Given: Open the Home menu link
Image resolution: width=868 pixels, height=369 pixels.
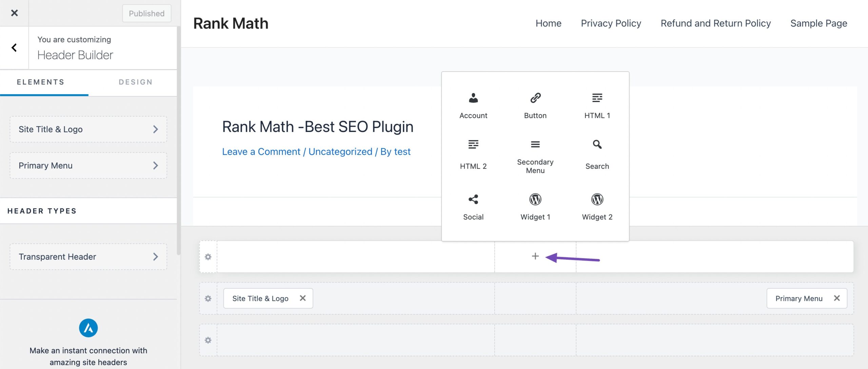Looking at the screenshot, I should tap(548, 23).
